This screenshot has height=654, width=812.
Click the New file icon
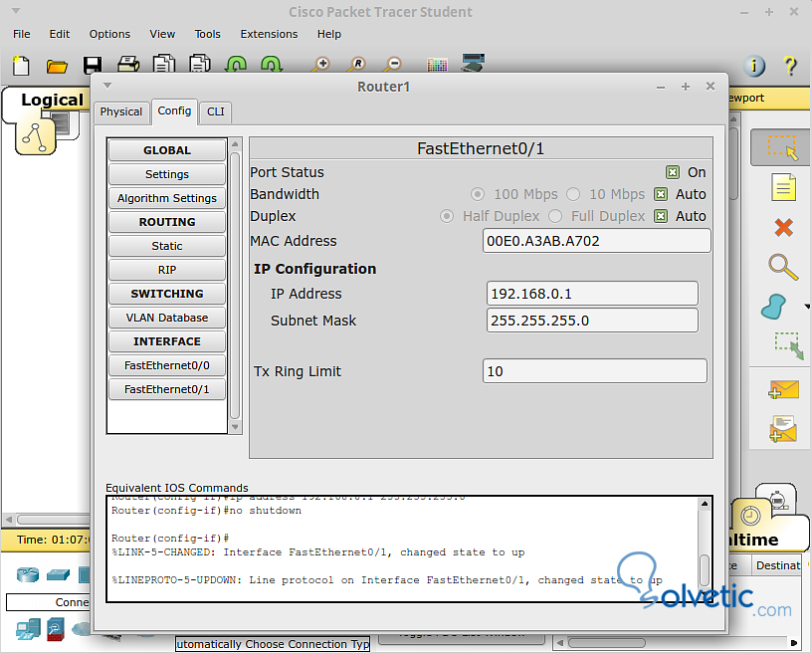21,66
